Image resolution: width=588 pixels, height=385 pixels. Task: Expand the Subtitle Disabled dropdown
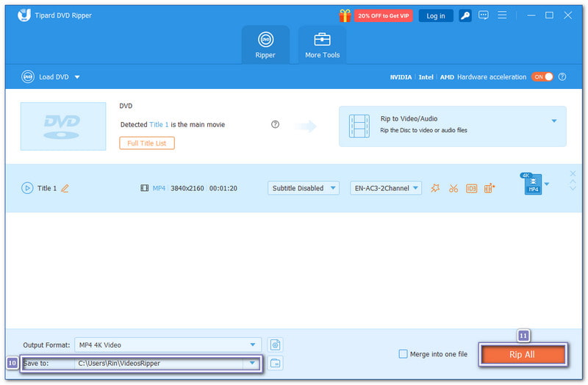pos(303,188)
